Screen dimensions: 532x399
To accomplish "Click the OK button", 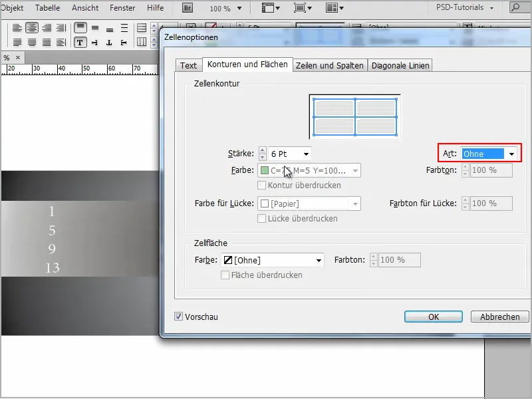I will [x=434, y=317].
